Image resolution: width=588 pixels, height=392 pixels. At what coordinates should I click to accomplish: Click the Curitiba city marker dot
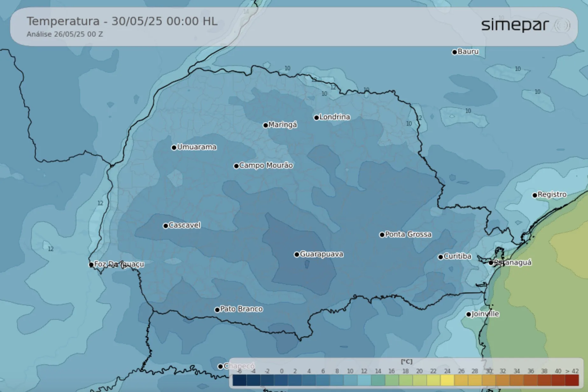tap(441, 257)
